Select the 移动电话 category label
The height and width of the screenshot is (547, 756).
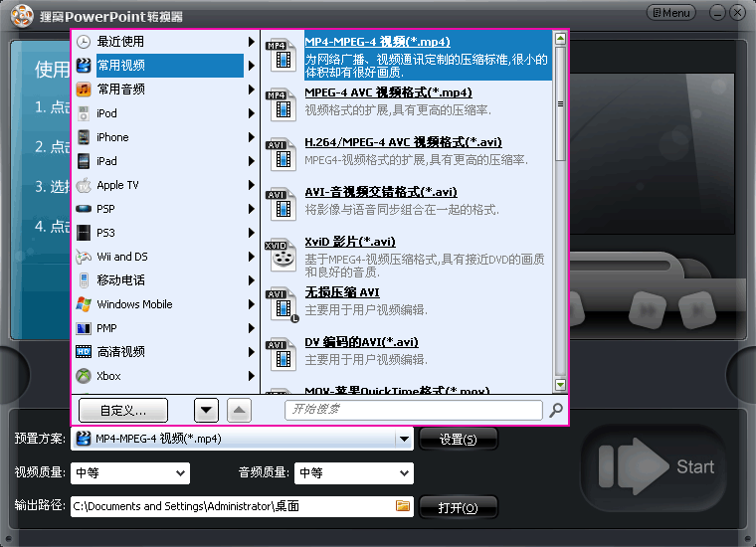coord(120,280)
